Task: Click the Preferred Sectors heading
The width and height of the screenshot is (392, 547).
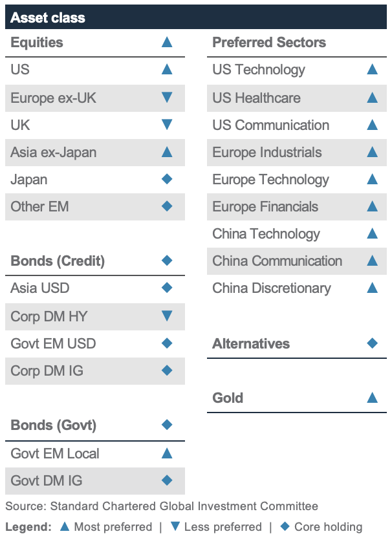Action: (x=269, y=43)
